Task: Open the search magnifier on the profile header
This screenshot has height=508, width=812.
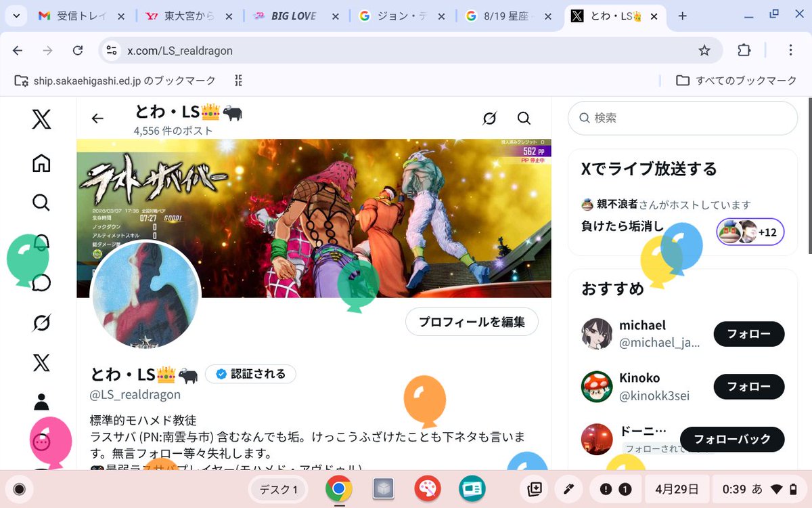Action: 524,118
